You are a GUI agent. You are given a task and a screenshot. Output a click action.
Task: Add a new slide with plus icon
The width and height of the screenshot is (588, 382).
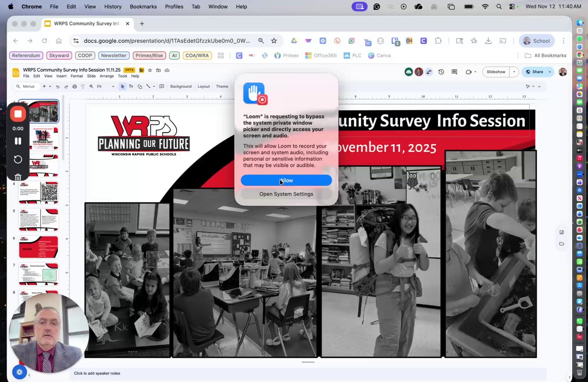45,86
